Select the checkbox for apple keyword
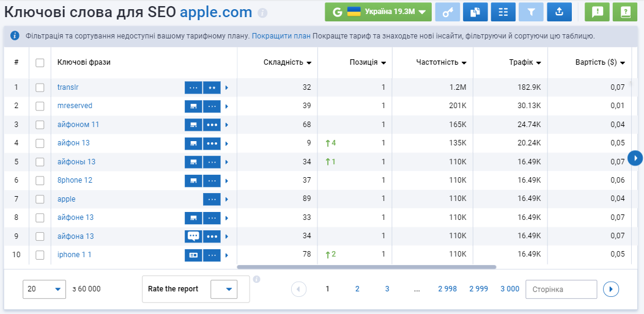This screenshot has width=644, height=314. point(40,199)
